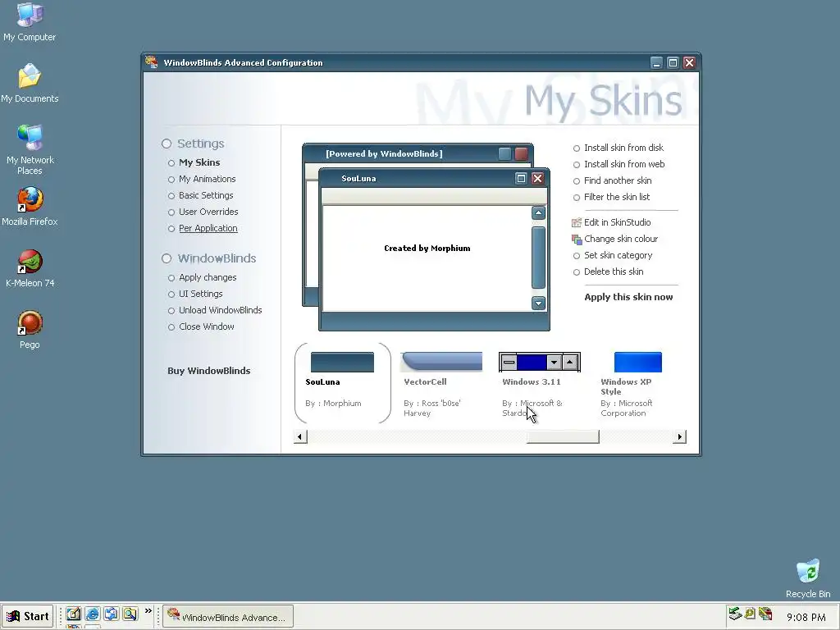Click the WindowBlinds title bar app icon
This screenshot has height=630, width=840.
pos(151,62)
